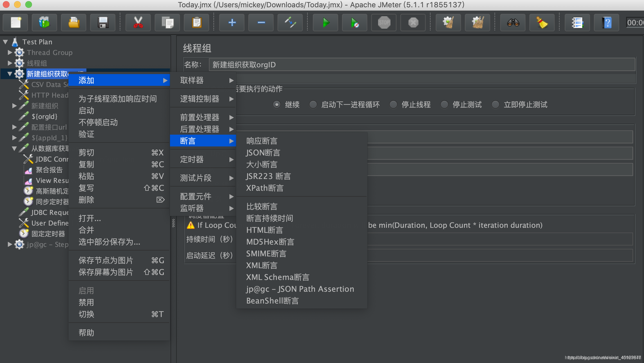Expand the 配置接口url node arrow
Screen dimensions: 644x363
click(x=14, y=127)
